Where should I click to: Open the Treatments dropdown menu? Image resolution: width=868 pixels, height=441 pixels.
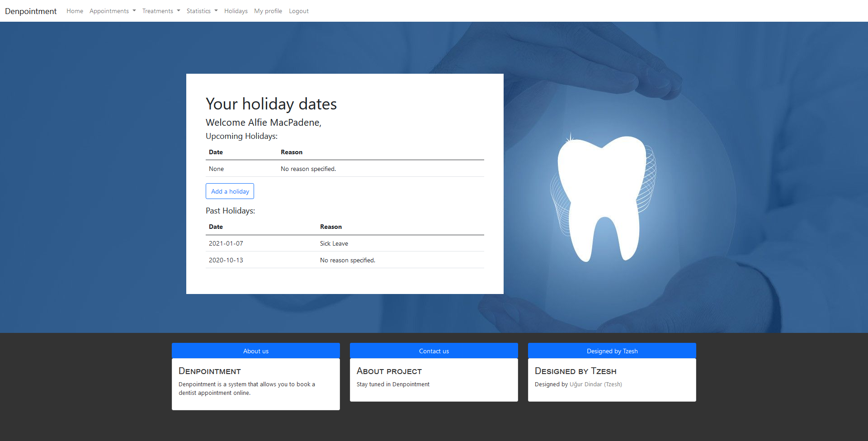161,11
